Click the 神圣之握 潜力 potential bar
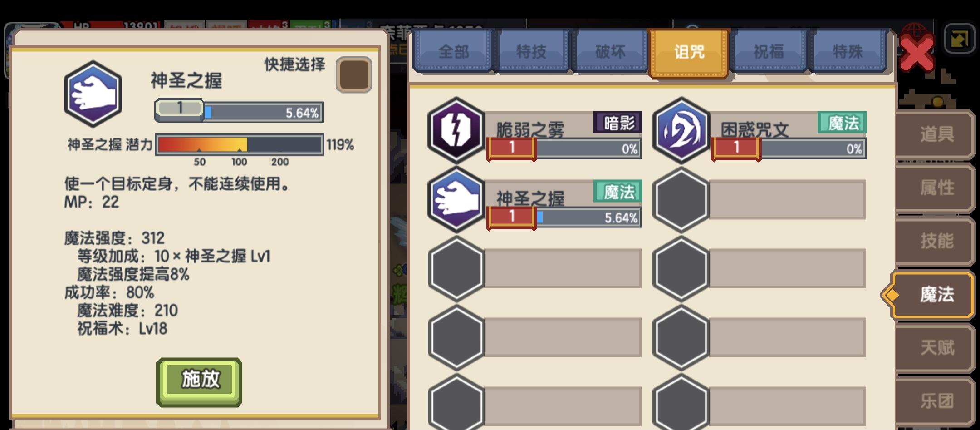This screenshot has height=430, width=980. click(239, 145)
